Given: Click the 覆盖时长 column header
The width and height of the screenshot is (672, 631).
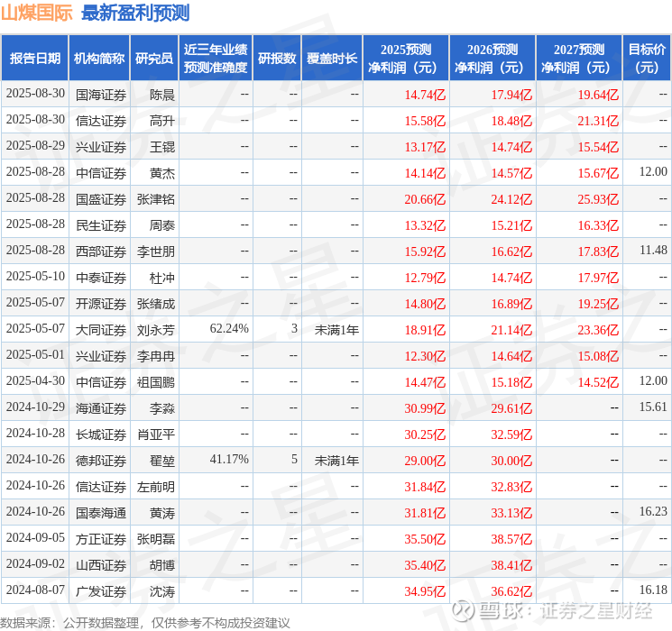Looking at the screenshot, I should 332,59.
